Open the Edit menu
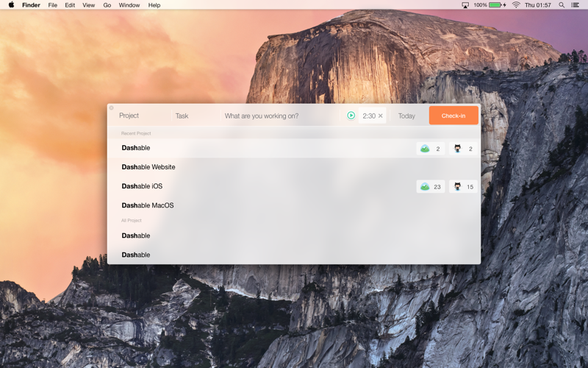This screenshot has width=588, height=368. (70, 5)
